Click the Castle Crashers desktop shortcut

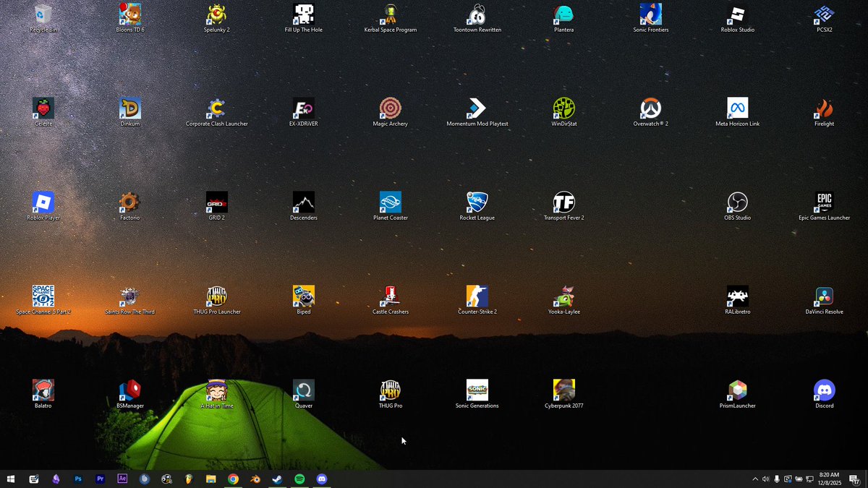tap(391, 300)
